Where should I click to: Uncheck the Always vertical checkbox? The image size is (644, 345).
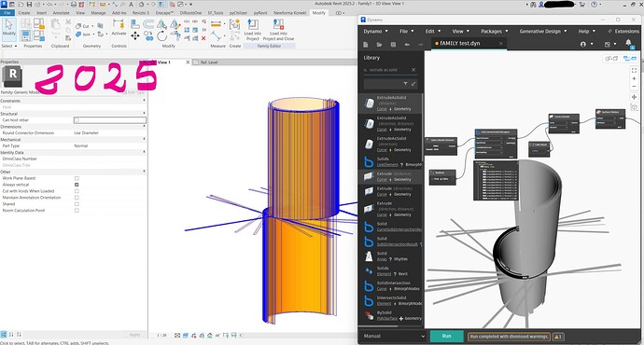[77, 185]
